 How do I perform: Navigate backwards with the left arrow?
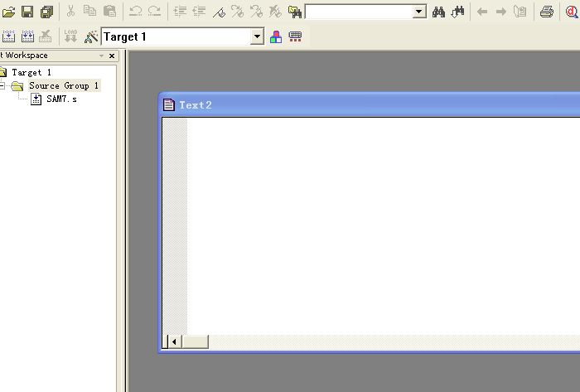tap(482, 12)
